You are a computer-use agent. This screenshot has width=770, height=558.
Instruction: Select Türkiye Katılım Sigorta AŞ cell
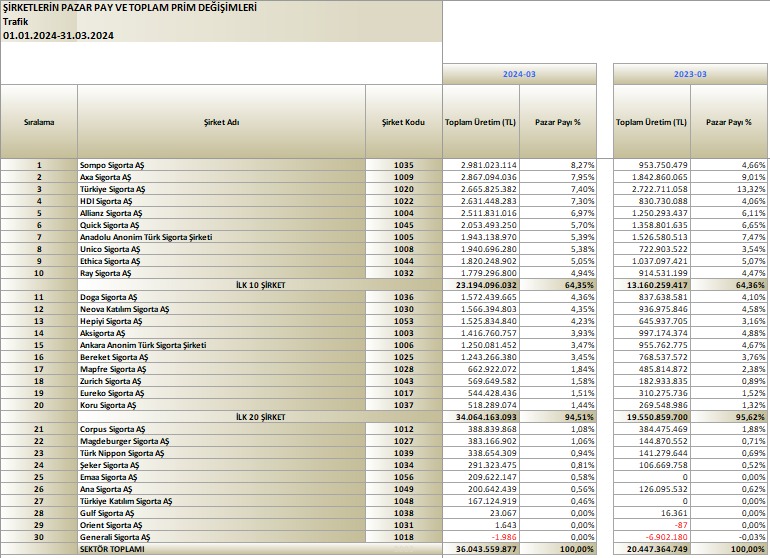click(221, 502)
